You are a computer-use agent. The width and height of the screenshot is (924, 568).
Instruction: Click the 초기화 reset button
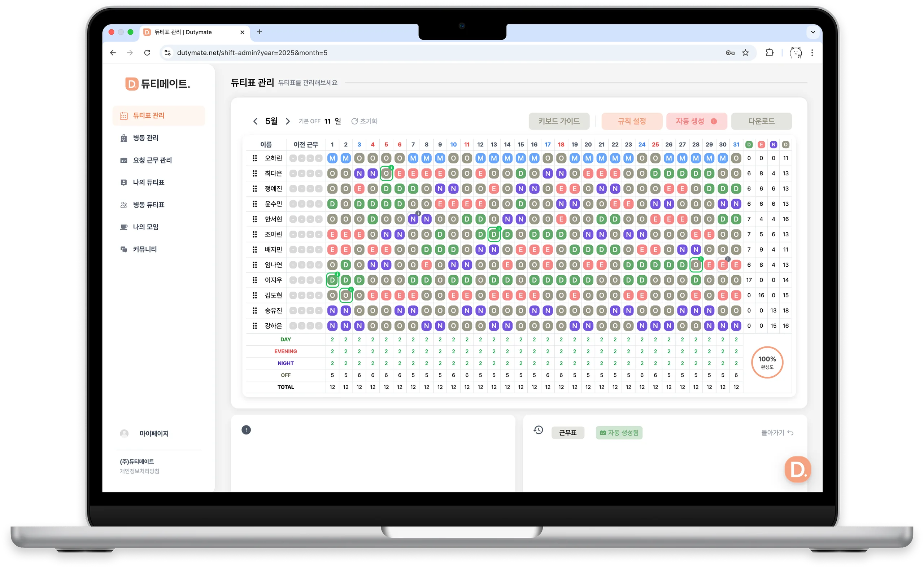[x=365, y=121]
